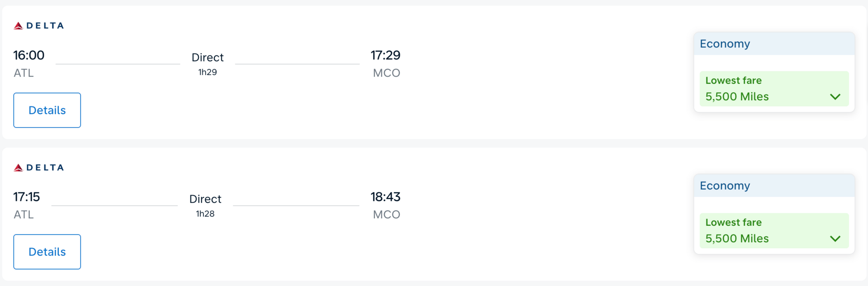Click the Direct label with 1h28 duration

205,199
